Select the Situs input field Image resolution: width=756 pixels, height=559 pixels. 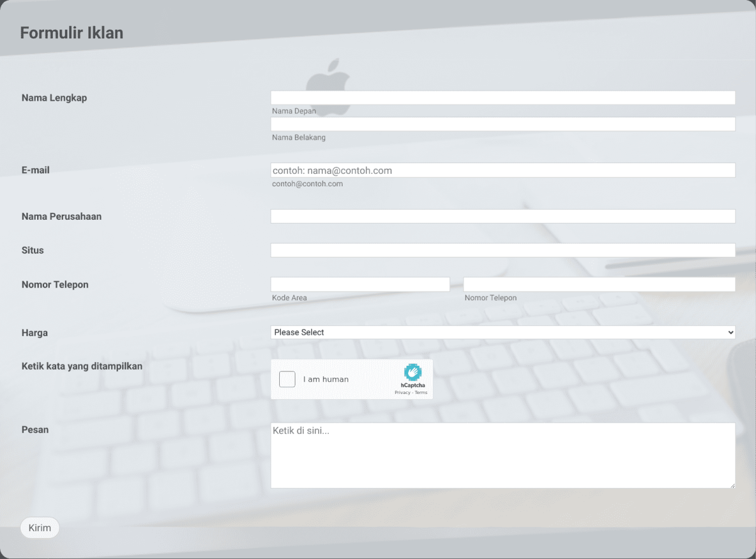[503, 250]
